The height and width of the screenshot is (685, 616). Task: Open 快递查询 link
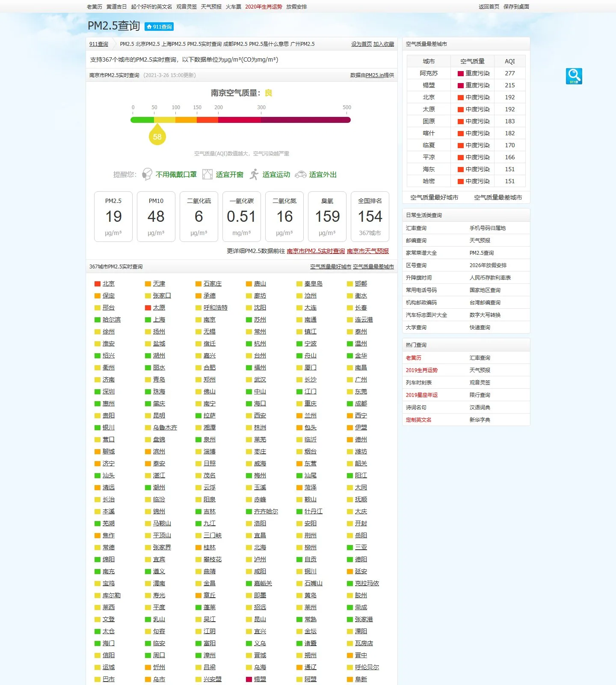tap(480, 328)
